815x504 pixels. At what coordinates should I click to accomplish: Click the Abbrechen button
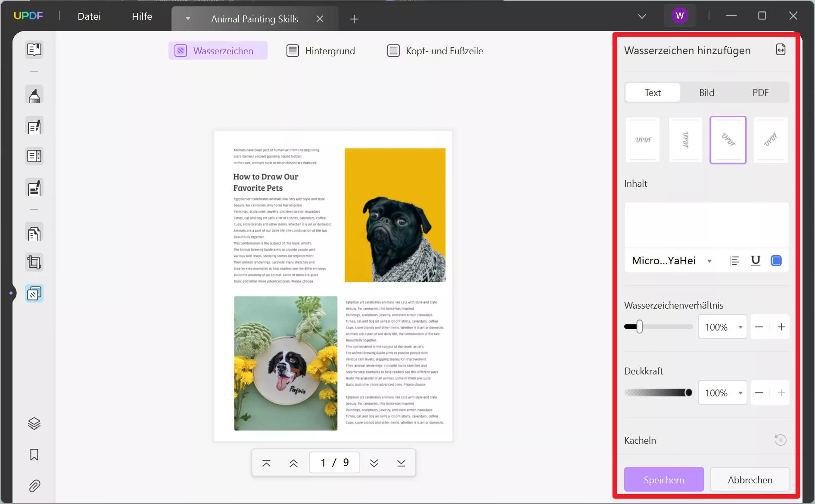tap(750, 479)
